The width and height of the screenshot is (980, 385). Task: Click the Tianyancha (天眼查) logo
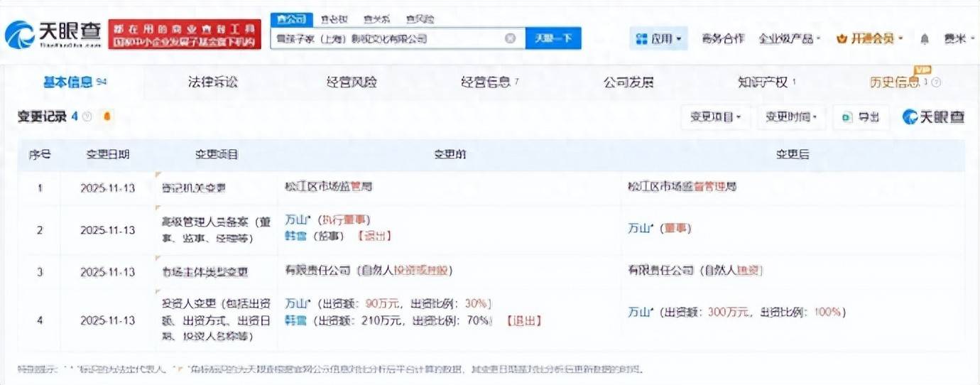(x=53, y=33)
